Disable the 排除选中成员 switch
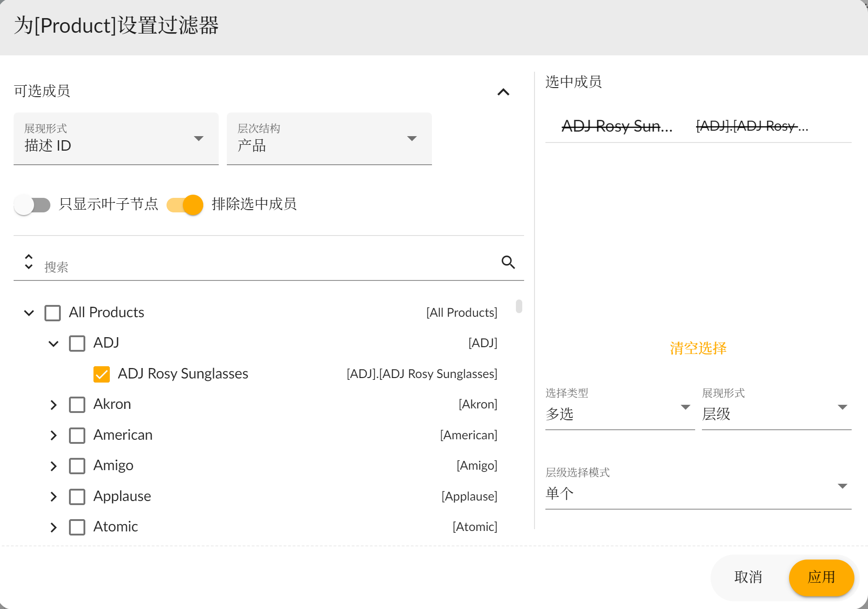The image size is (868, 609). click(x=185, y=205)
